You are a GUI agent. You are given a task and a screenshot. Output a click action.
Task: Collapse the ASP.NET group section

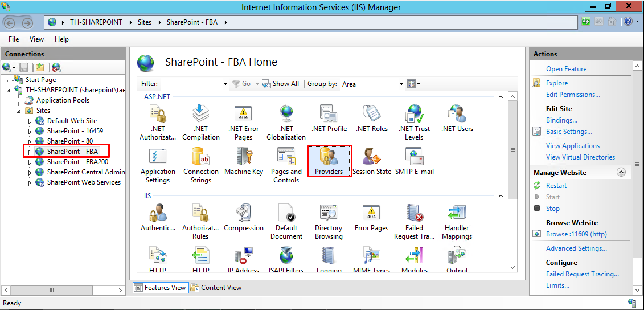pos(501,97)
